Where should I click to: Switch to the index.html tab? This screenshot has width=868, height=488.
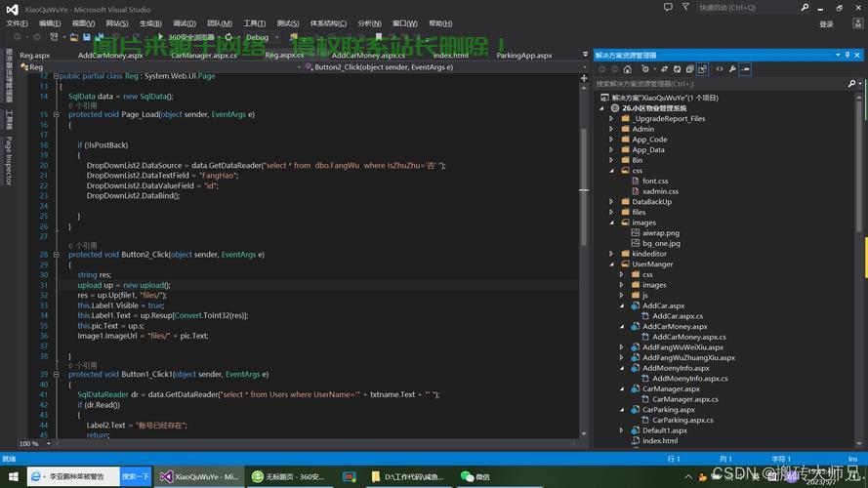(451, 56)
